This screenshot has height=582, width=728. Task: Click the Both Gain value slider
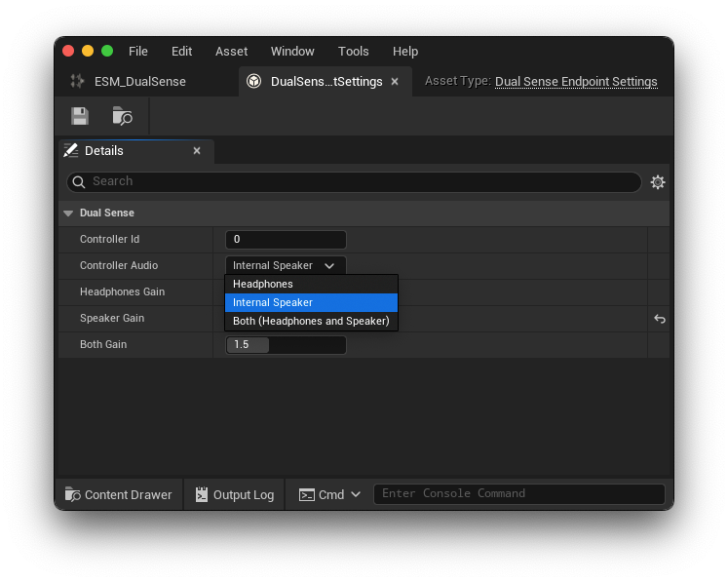click(286, 345)
